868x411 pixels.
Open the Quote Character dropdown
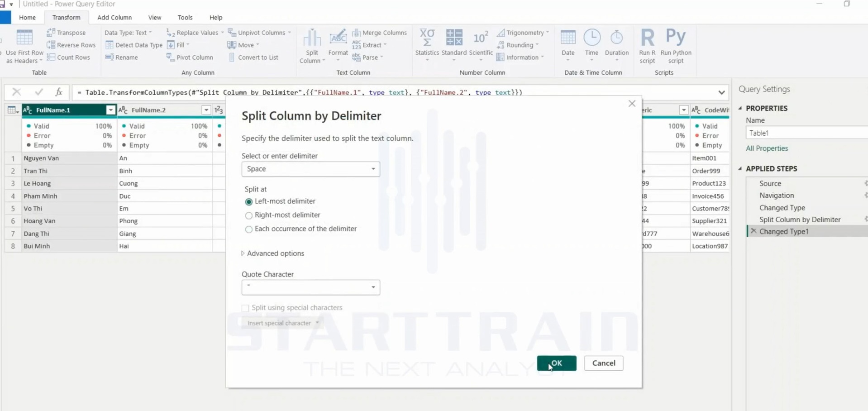[310, 287]
